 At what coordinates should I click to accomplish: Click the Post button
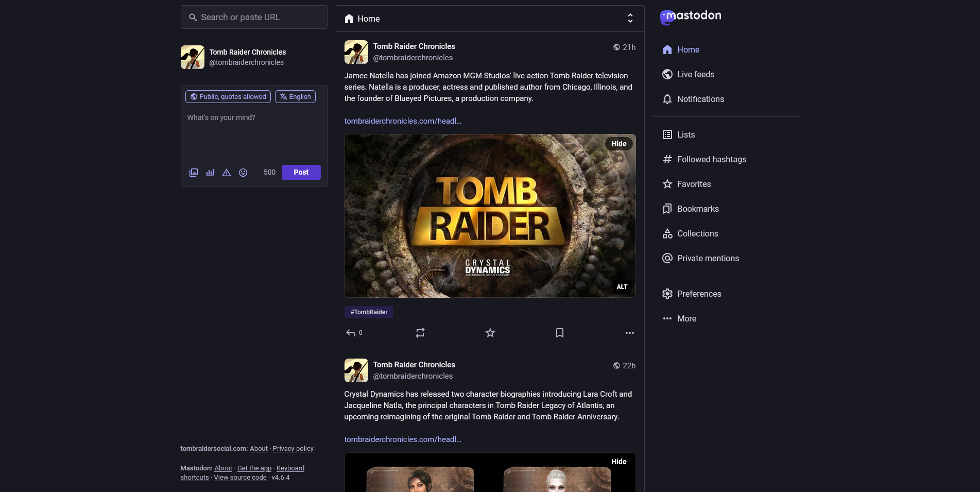tap(301, 172)
